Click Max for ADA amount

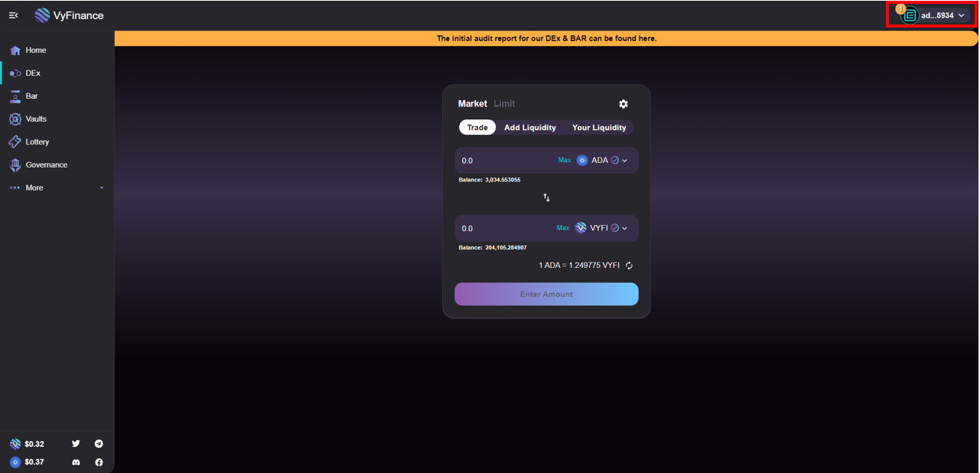[x=565, y=161]
